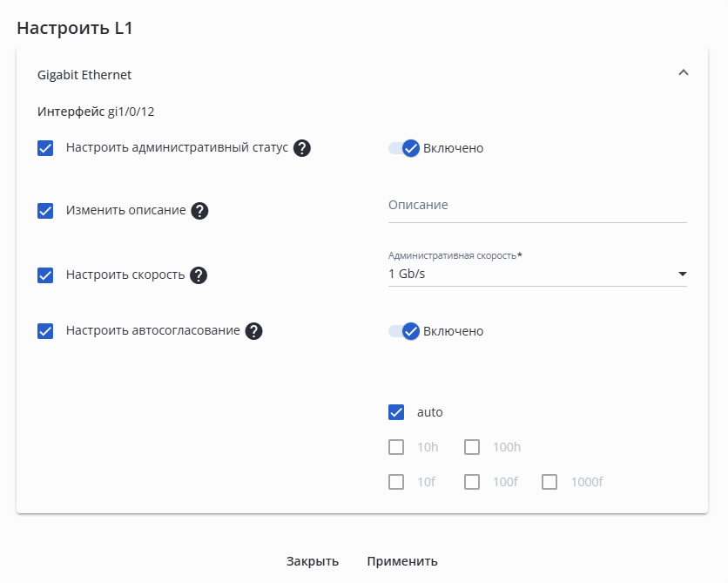Collapse the Gigabit Ethernet panel

click(x=684, y=73)
